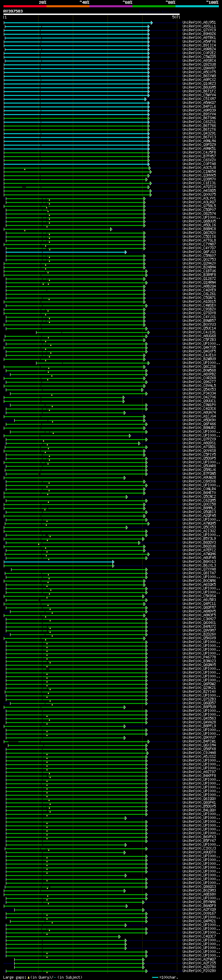Open hit UniRef100_C0P2E2

199,53
